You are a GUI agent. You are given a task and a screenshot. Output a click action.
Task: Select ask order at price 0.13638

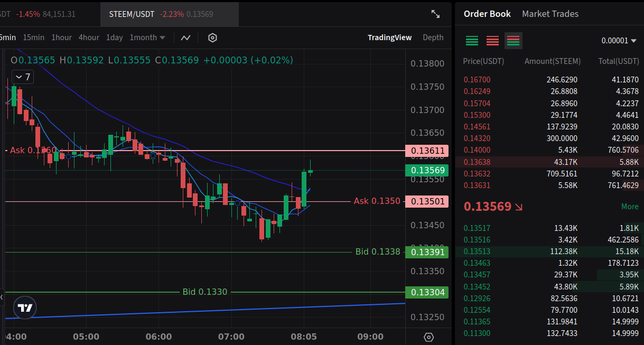(x=549, y=162)
